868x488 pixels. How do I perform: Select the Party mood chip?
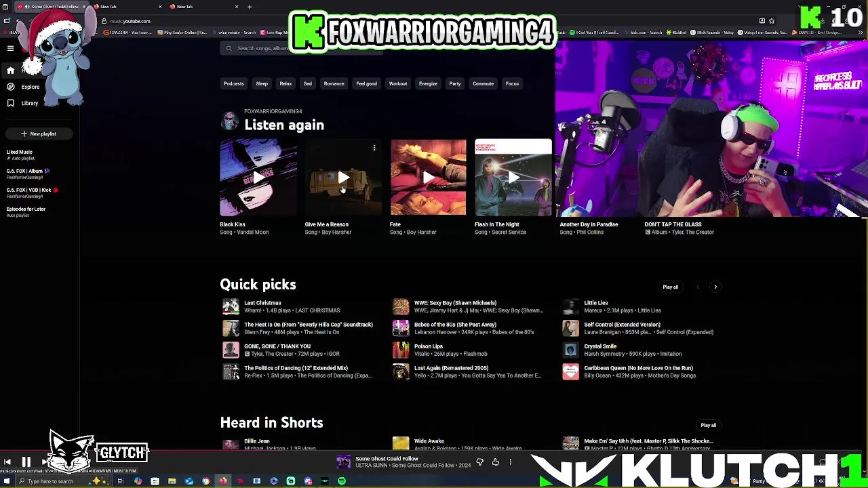coord(455,84)
